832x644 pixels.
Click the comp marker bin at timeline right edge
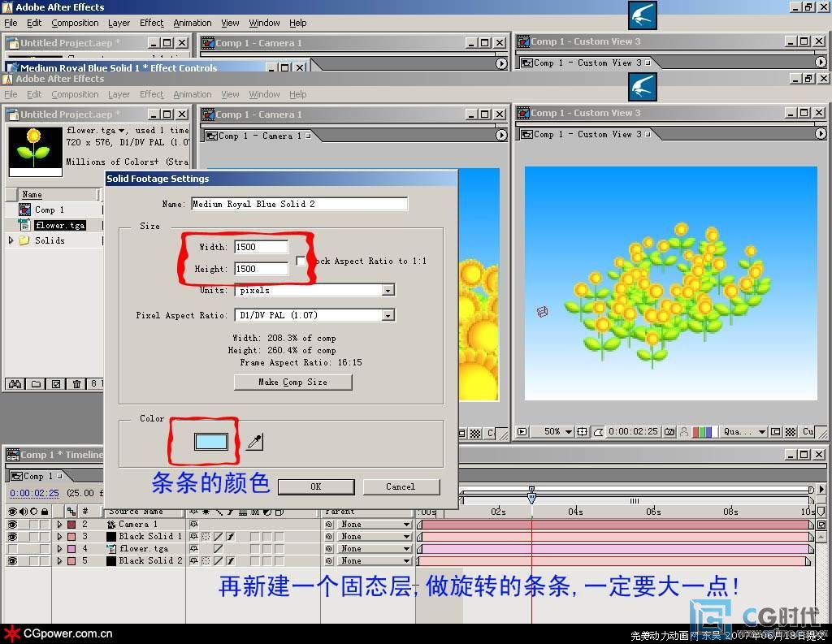click(x=821, y=512)
